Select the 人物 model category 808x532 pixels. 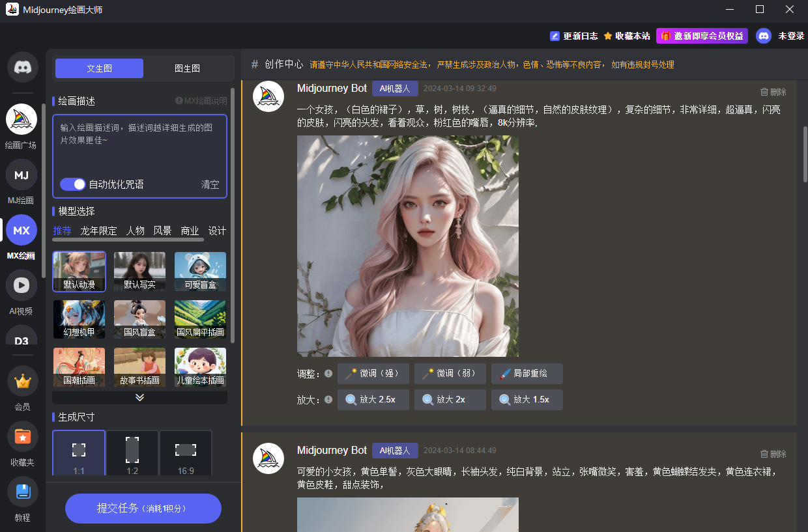(x=136, y=230)
